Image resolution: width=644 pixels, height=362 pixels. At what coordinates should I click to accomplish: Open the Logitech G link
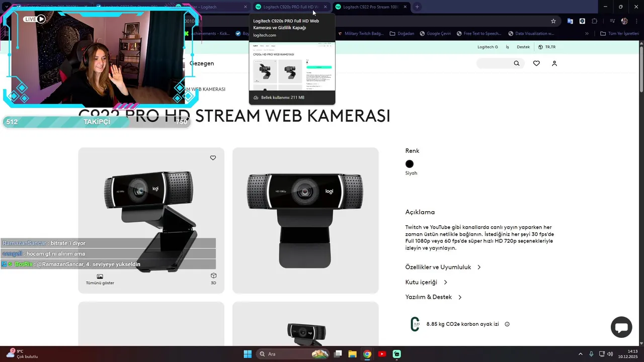[488, 47]
